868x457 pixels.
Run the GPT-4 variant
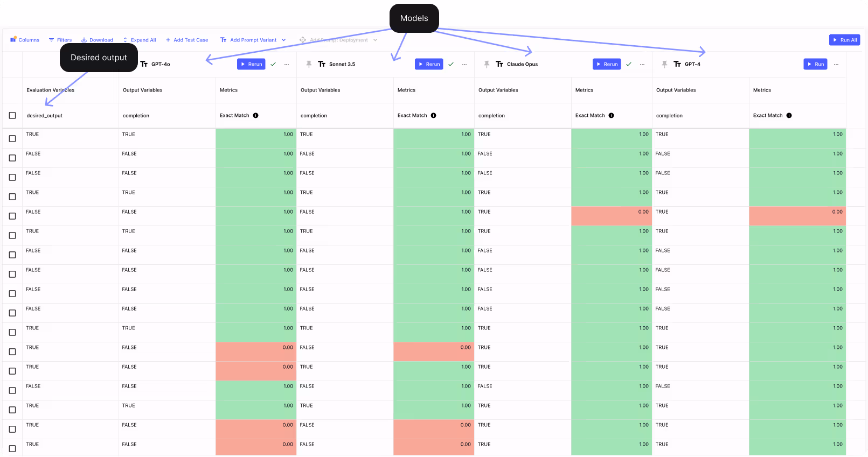pyautogui.click(x=815, y=64)
